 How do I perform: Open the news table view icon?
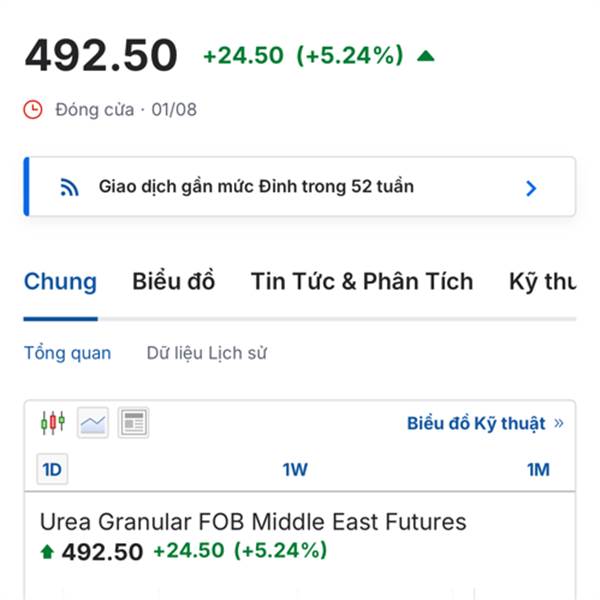click(x=133, y=423)
